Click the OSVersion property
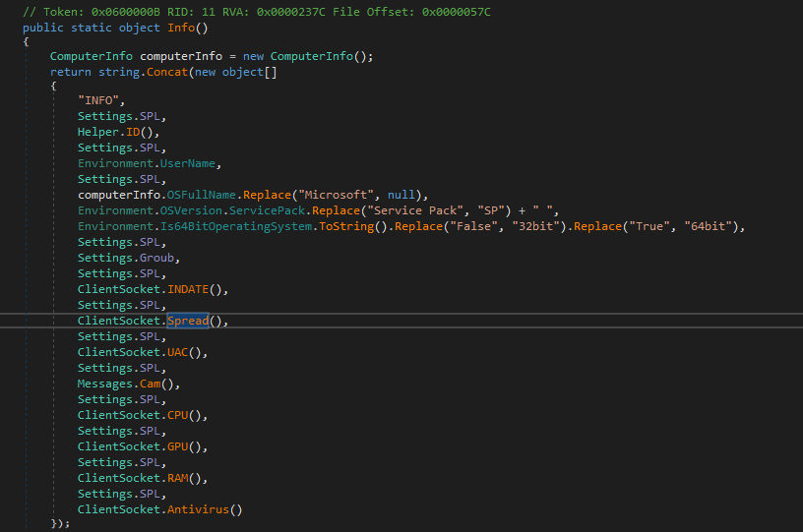The width and height of the screenshot is (803, 532). 191,210
